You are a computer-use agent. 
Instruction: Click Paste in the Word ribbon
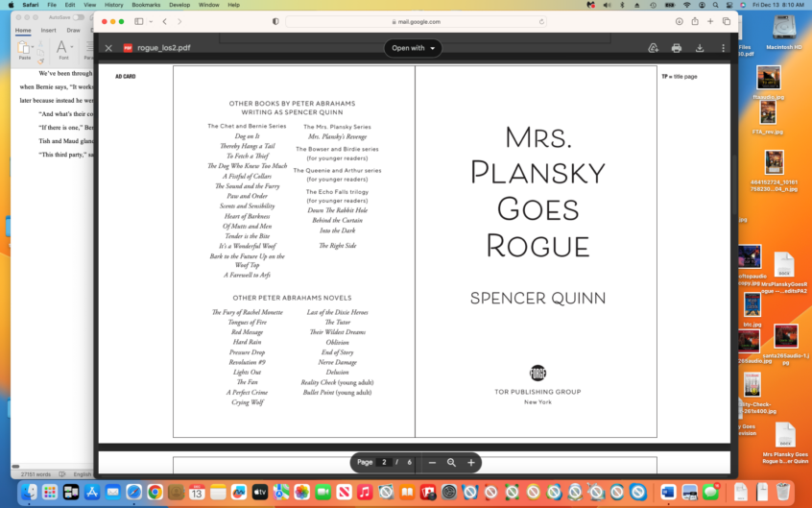click(x=24, y=50)
